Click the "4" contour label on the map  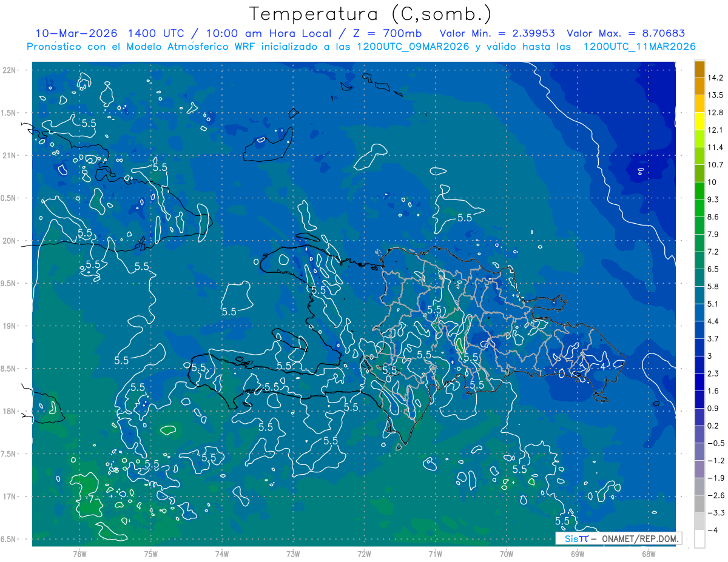point(602,367)
